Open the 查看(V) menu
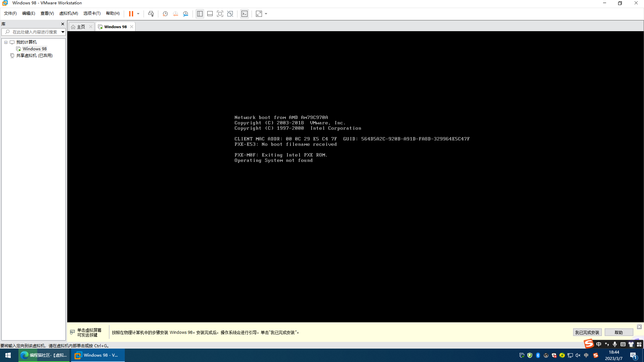This screenshot has height=362, width=644. pos(47,13)
